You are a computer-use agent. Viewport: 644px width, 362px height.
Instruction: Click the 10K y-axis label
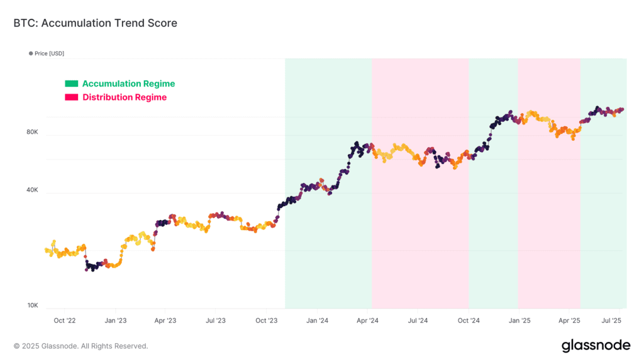[x=32, y=305]
